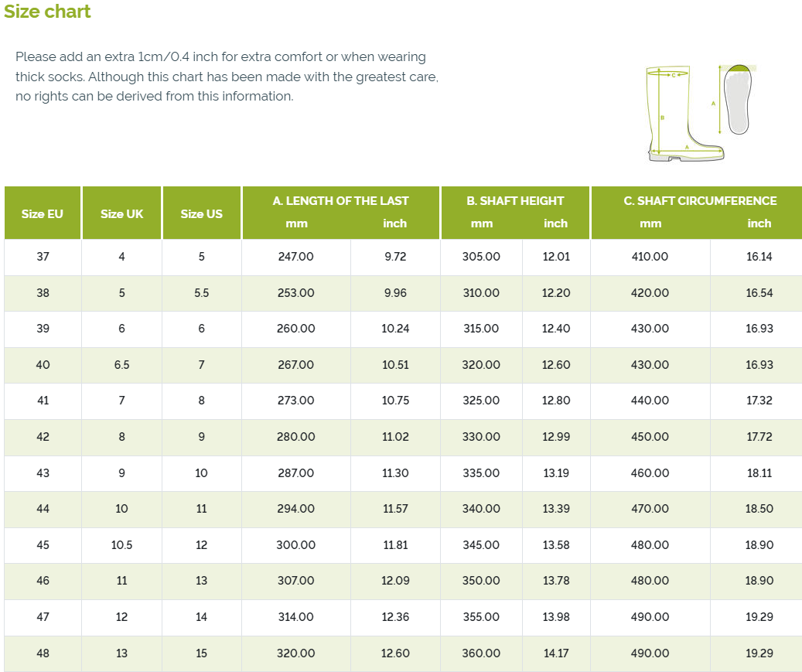The height and width of the screenshot is (672, 802).
Task: Select EU size 48 cell
Action: pos(43,653)
